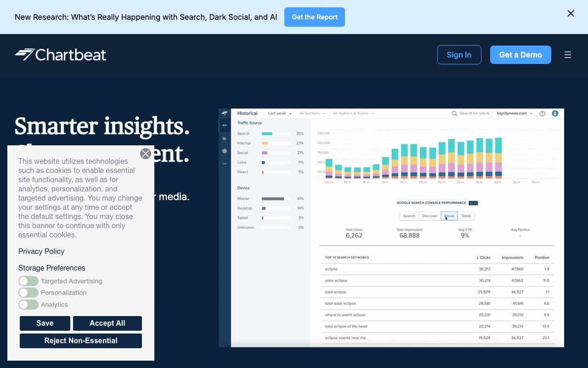Select the real-time icon in dashboard sidebar

(x=225, y=126)
